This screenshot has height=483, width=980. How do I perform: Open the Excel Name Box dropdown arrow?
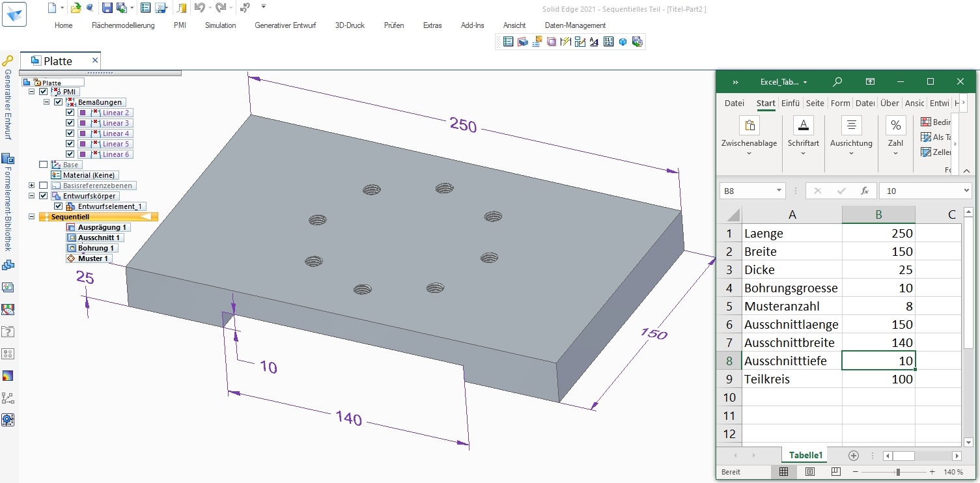[x=779, y=191]
